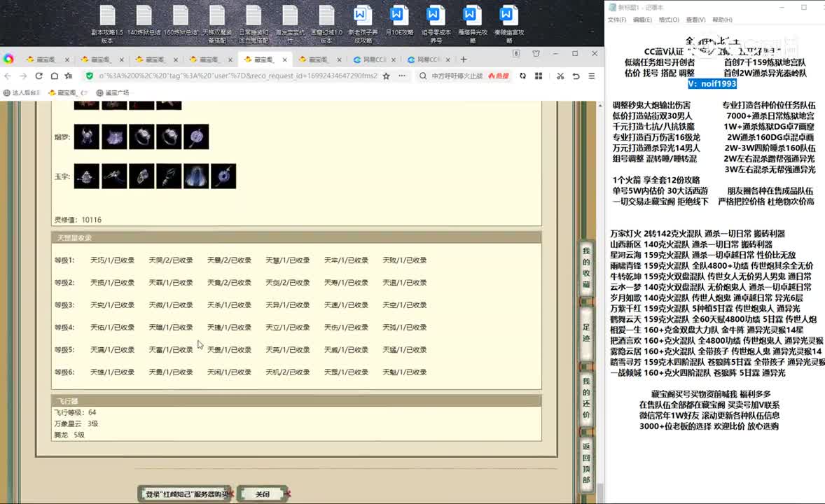Click the undo closed tab icon

(x=576, y=76)
